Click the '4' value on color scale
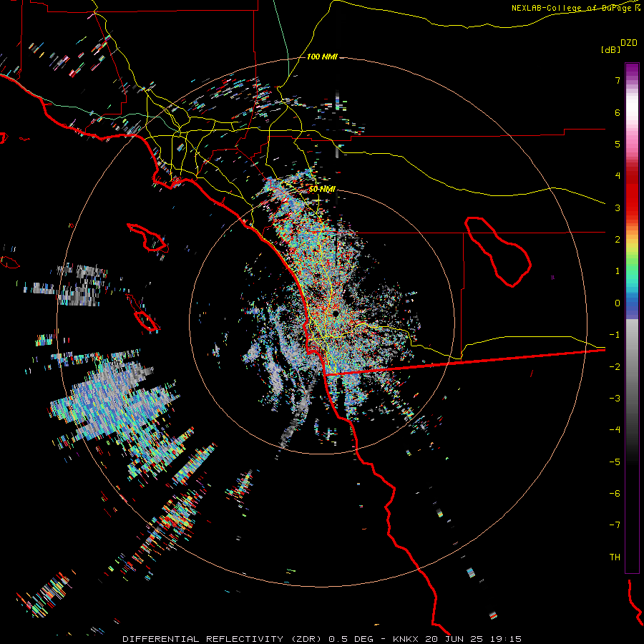 618,176
